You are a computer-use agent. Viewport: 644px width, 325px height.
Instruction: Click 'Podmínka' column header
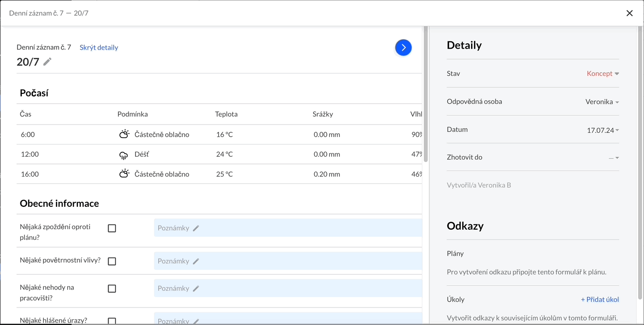point(133,114)
